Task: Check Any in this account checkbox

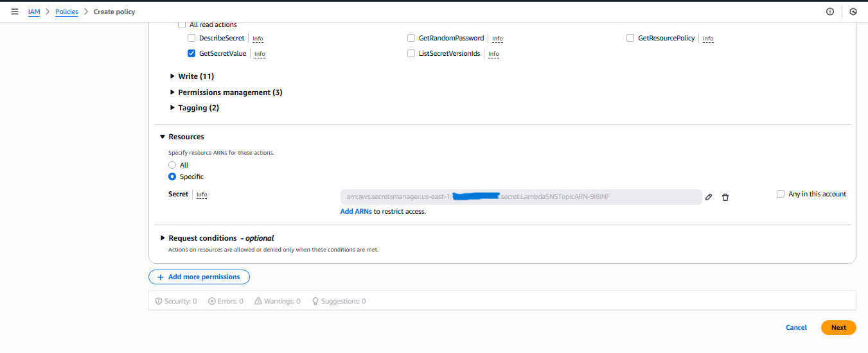Action: coord(781,194)
